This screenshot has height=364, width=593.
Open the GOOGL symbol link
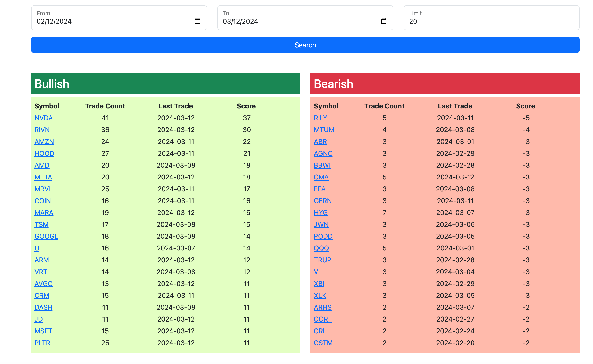(x=46, y=236)
